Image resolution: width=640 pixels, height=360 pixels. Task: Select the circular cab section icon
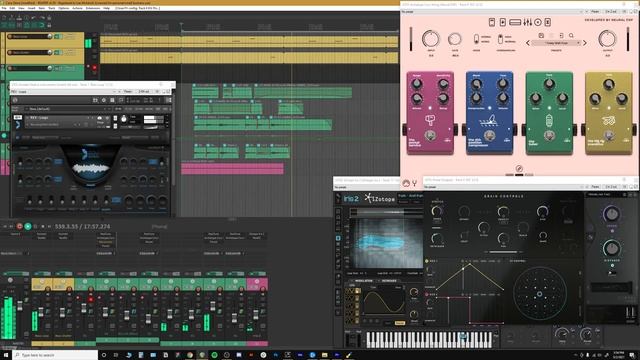pyautogui.click(x=538, y=22)
